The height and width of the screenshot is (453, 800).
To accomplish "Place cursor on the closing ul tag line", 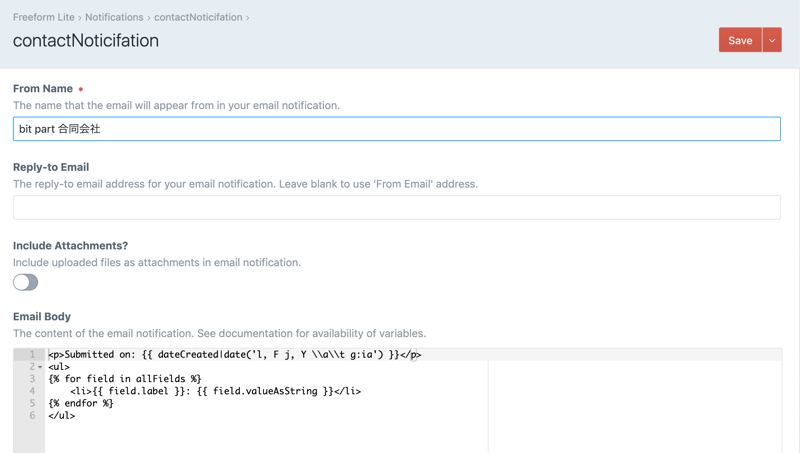I will click(x=61, y=415).
